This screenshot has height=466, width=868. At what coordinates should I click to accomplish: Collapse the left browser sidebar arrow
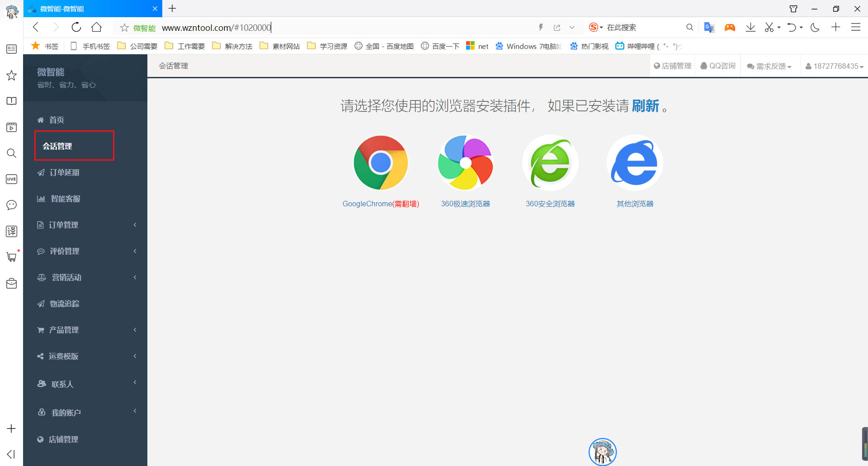pos(11,454)
